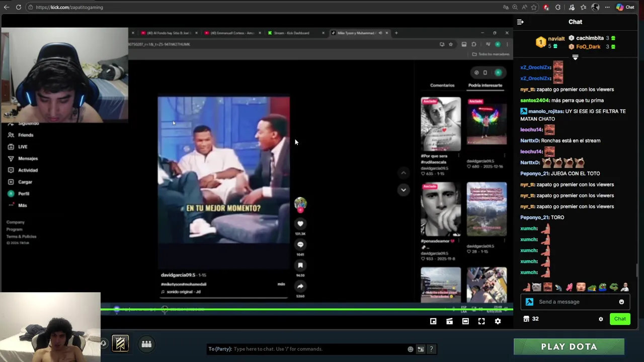Screen dimensions: 644x362
Task: Open the red extension icon in the browser toolbar
Action: pos(546,7)
